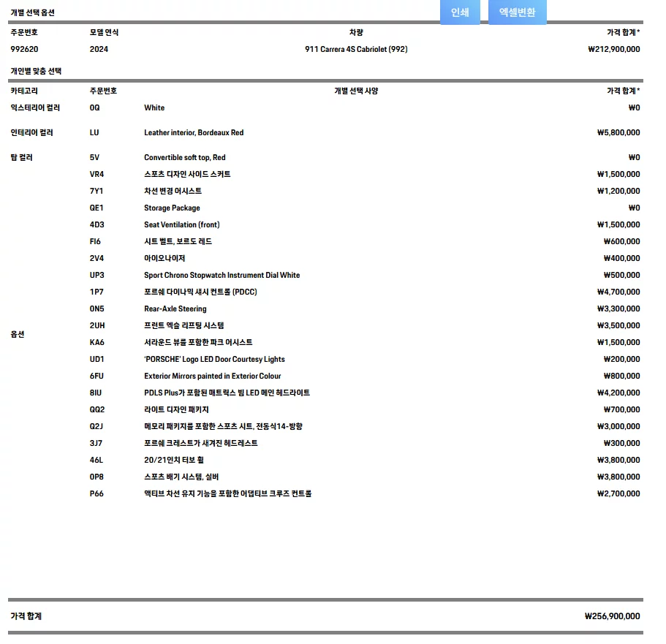666x644 pixels.
Task: Click the total price ₩256,900,000
Action: point(612,616)
